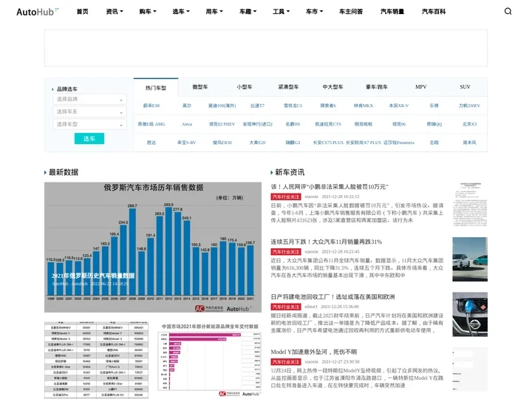
Task: Open the 日产将建电池回收工厂 article headline
Action: (332, 296)
